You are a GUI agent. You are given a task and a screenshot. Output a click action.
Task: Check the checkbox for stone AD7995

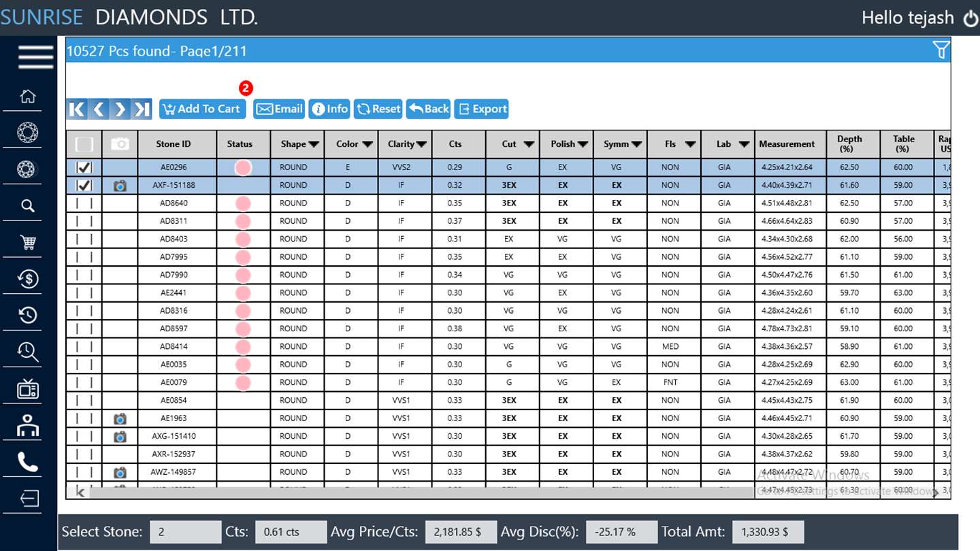tap(84, 256)
